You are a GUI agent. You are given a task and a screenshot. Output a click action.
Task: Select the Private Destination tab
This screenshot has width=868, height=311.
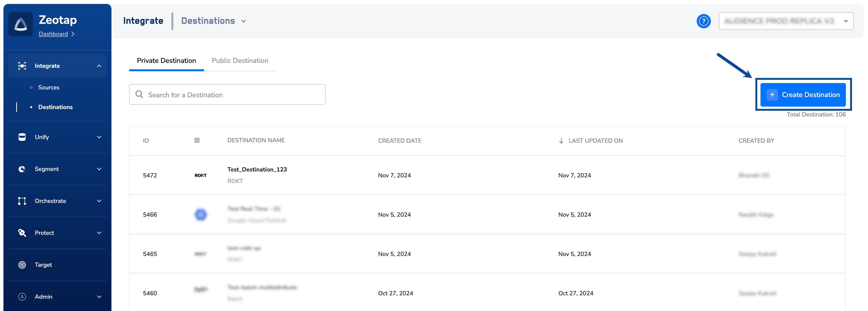[166, 61]
